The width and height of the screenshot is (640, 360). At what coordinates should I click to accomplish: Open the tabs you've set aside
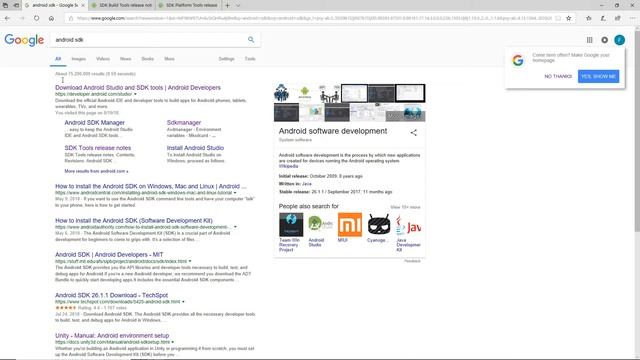(5, 5)
